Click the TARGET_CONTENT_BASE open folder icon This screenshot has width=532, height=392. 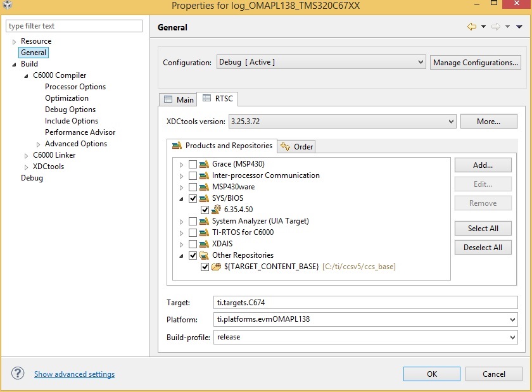[x=216, y=267]
